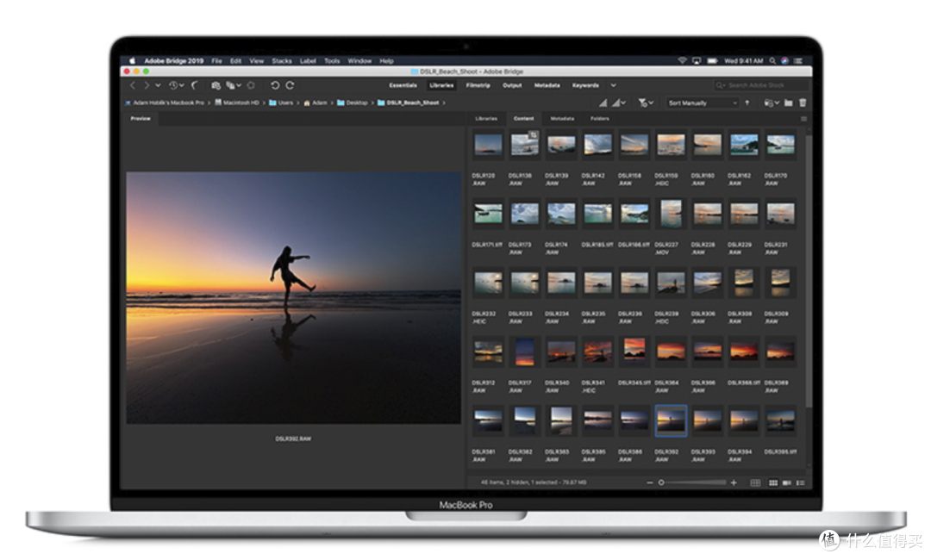
Task: Select the DSLR395.tiff thumbnail
Action: [780, 420]
